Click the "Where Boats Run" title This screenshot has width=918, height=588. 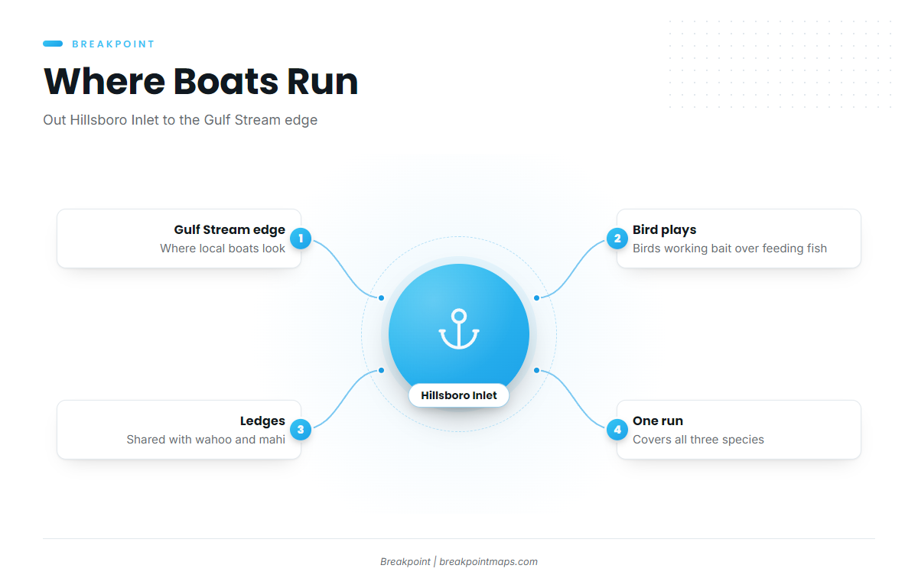[201, 82]
